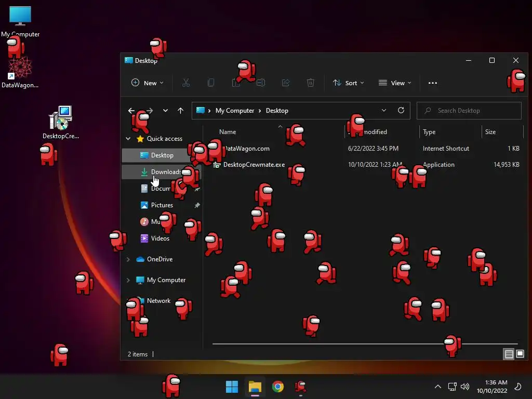
Task: Select My Computer in navigation pane
Action: point(166,280)
